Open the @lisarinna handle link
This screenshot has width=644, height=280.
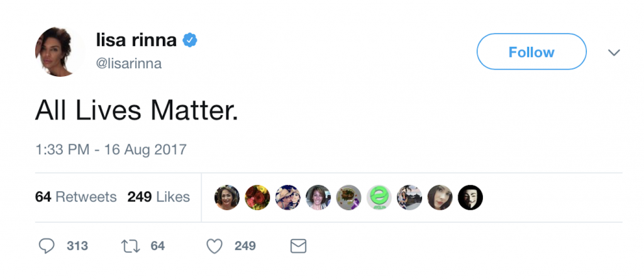point(129,64)
